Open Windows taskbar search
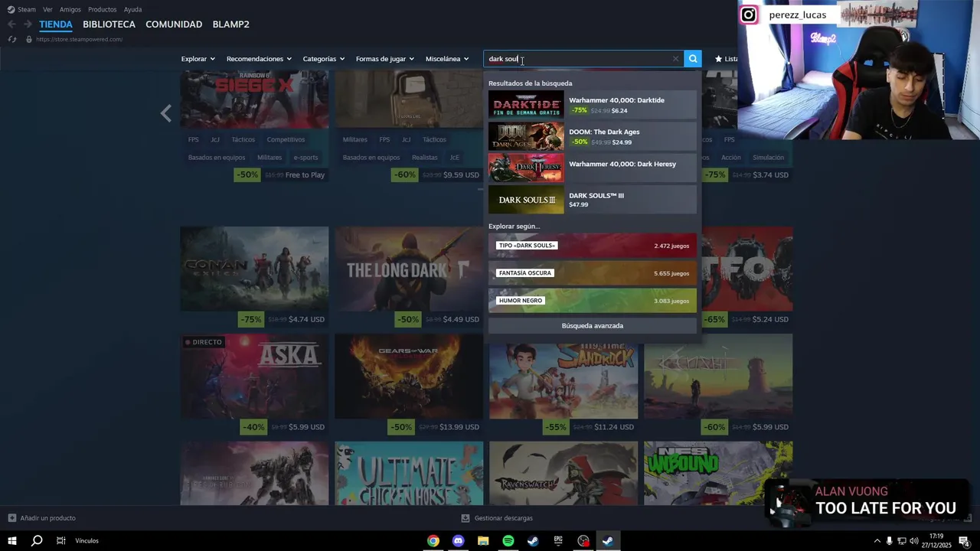 pyautogui.click(x=37, y=541)
